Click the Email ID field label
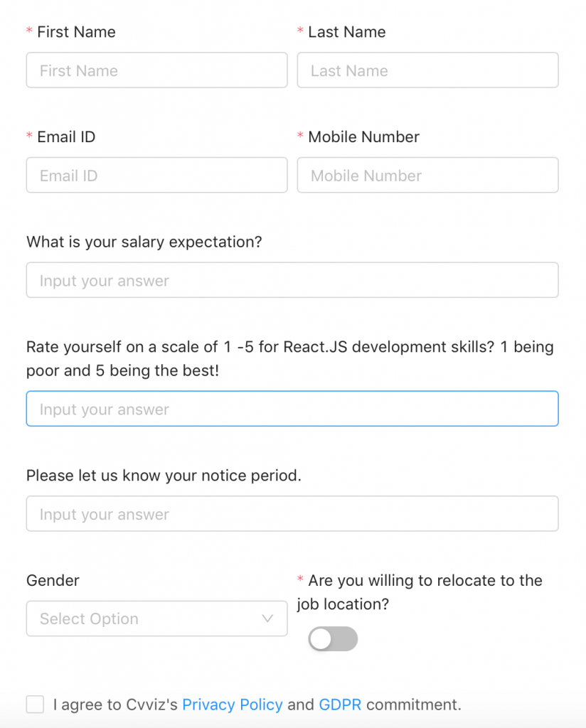The width and height of the screenshot is (586, 728). [66, 137]
